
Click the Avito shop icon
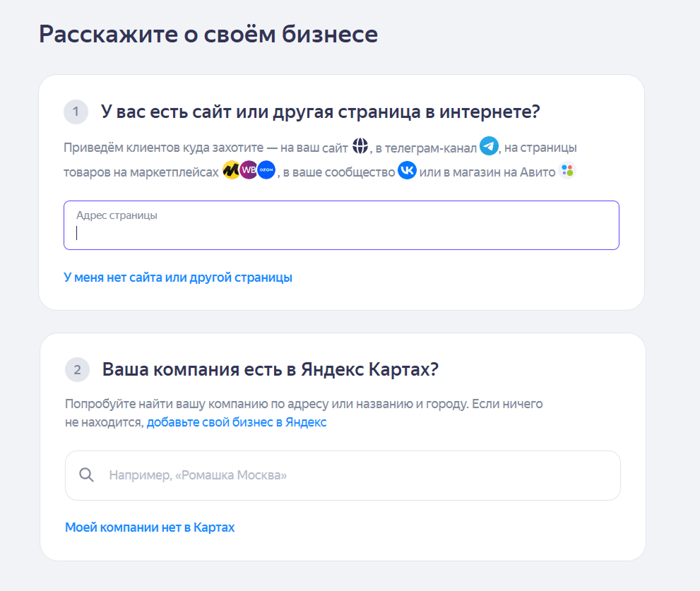coord(567,171)
